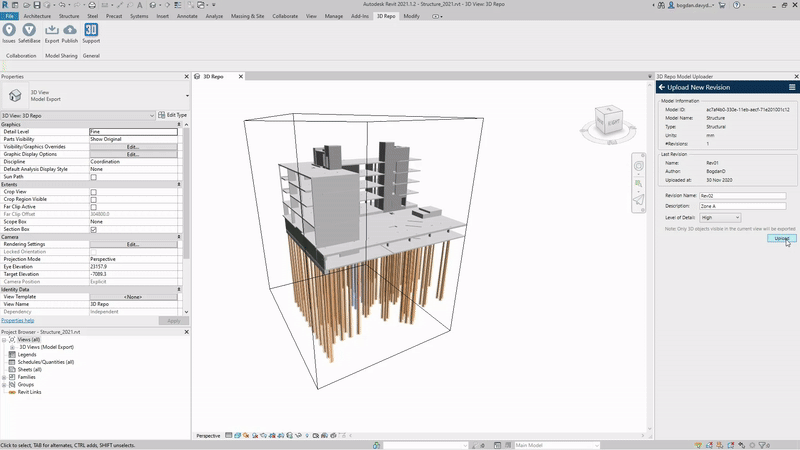Viewport: 800px width, 450px height.
Task: Expand the Families tree node
Action: pyautogui.click(x=4, y=378)
